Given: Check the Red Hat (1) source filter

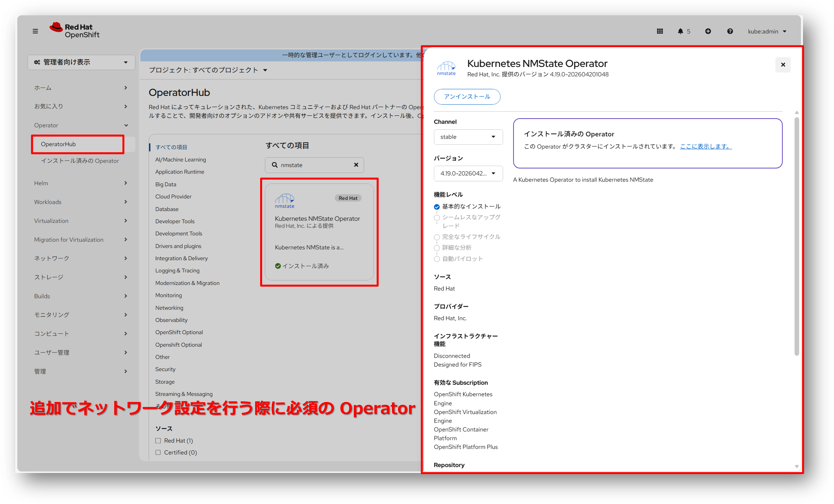Looking at the screenshot, I should point(158,440).
